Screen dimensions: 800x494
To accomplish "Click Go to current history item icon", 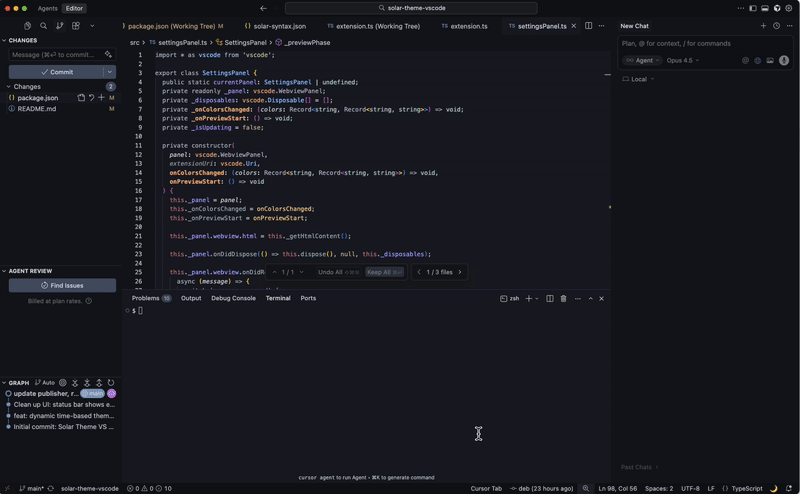I will 63,382.
